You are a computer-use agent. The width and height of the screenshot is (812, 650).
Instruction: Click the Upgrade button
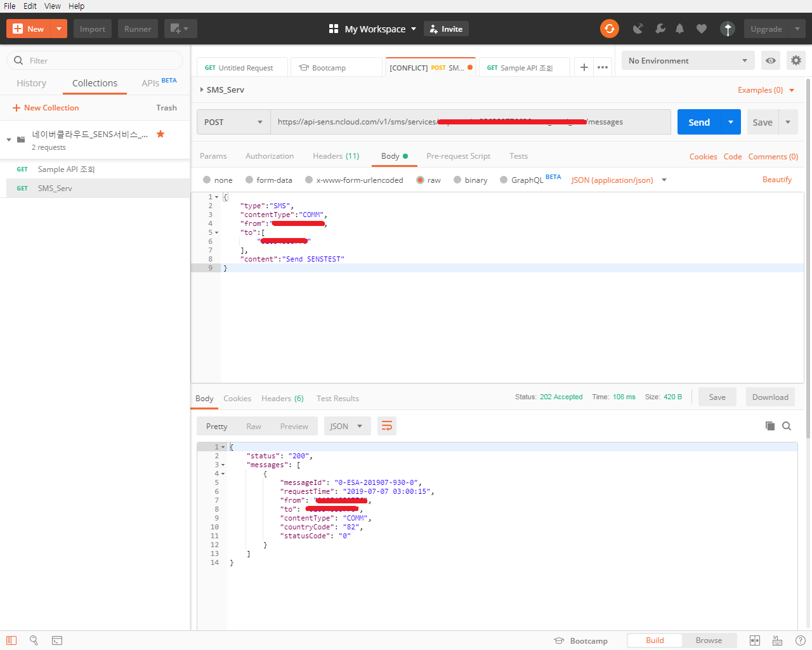click(766, 29)
